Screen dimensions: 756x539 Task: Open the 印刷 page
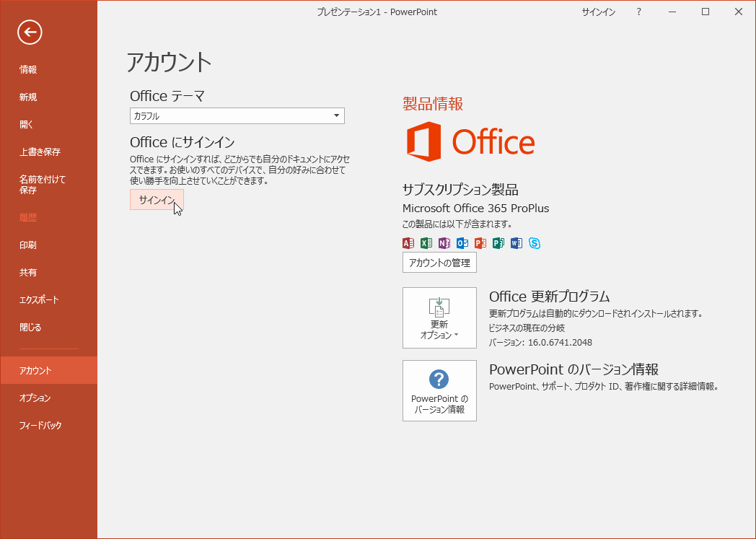tap(49, 245)
